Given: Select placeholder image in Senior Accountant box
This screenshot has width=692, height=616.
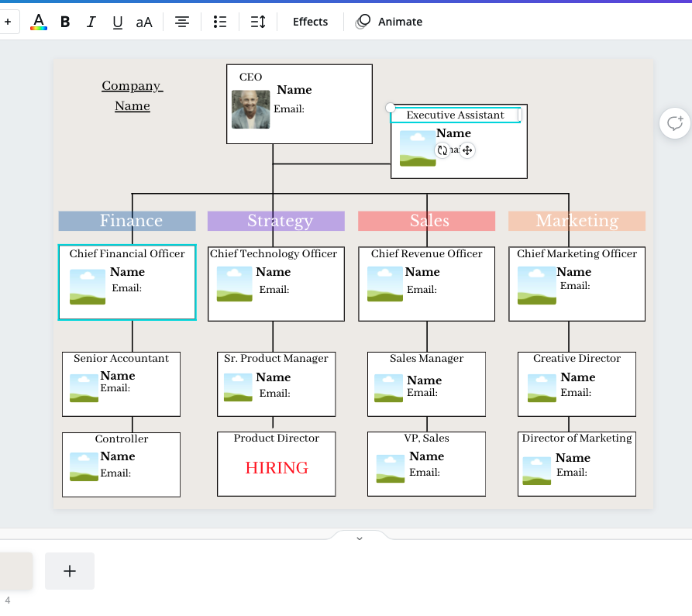Looking at the screenshot, I should (84, 388).
